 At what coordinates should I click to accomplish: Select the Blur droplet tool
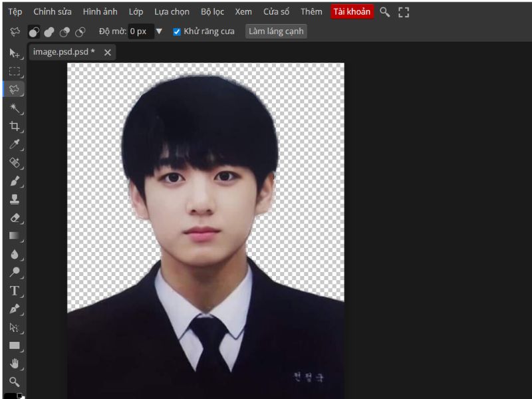[14, 254]
